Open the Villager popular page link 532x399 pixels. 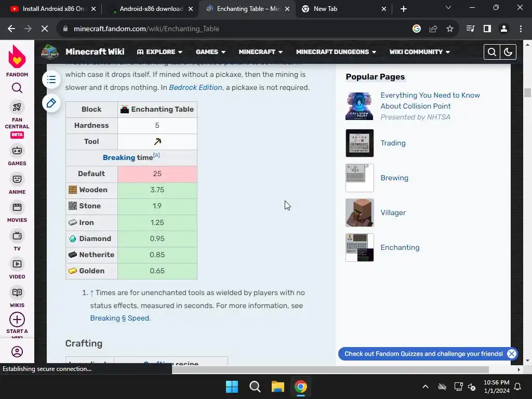pos(393,212)
